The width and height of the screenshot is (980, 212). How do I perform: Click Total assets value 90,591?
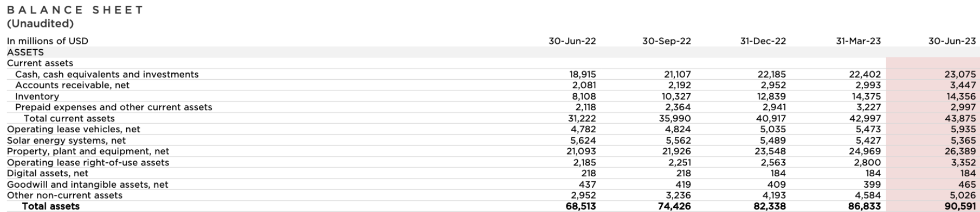[x=960, y=206]
